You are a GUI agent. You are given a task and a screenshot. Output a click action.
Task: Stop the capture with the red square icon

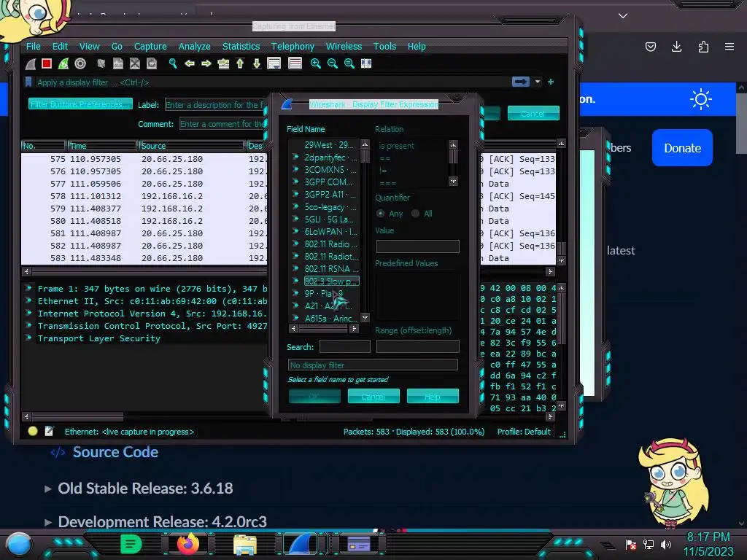[x=47, y=63]
